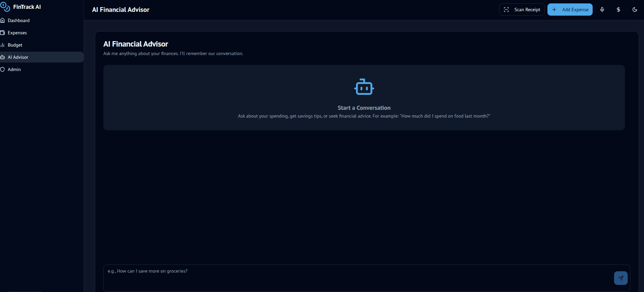Screen dimensions: 644x292
Task: Click the top header "AI Financial Advisor" title
Action: tap(121, 10)
